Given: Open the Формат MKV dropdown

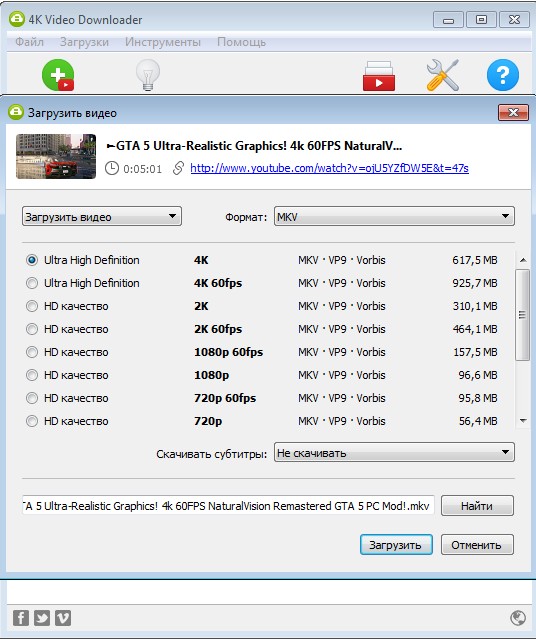Looking at the screenshot, I should (x=394, y=216).
